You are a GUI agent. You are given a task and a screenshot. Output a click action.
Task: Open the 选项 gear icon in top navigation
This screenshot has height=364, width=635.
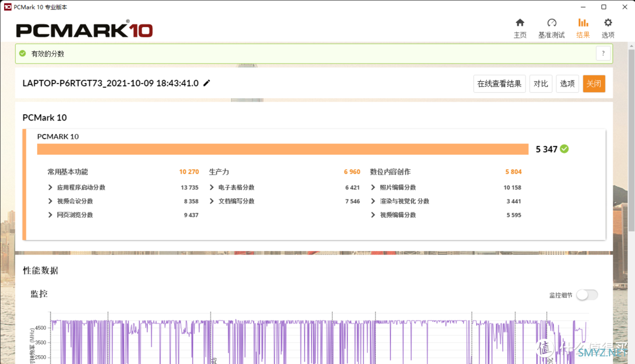tap(608, 23)
